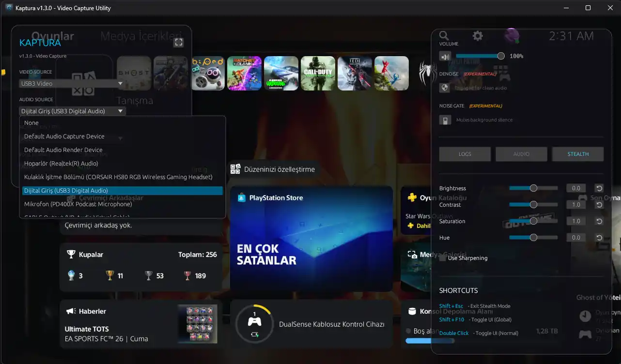Enable the Use Sharpening checkbox

click(x=443, y=258)
